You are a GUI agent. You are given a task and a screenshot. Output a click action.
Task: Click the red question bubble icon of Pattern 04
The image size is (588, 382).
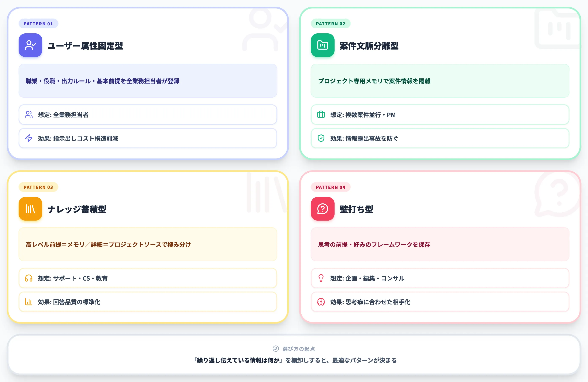323,209
